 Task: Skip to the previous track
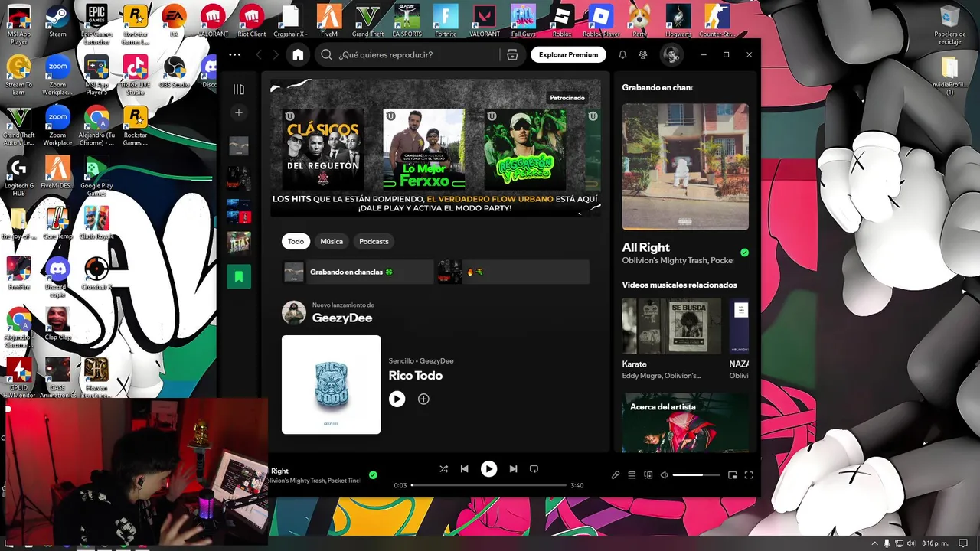tap(464, 469)
